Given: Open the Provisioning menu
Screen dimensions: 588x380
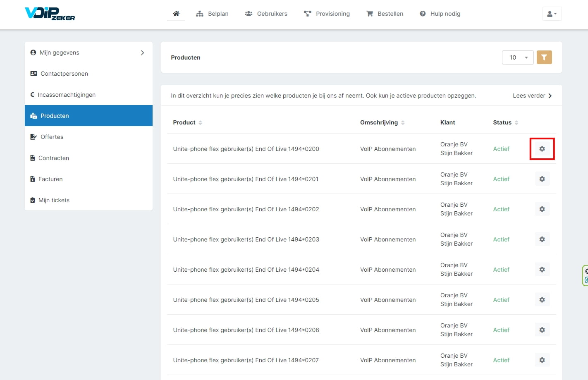Looking at the screenshot, I should (327, 14).
